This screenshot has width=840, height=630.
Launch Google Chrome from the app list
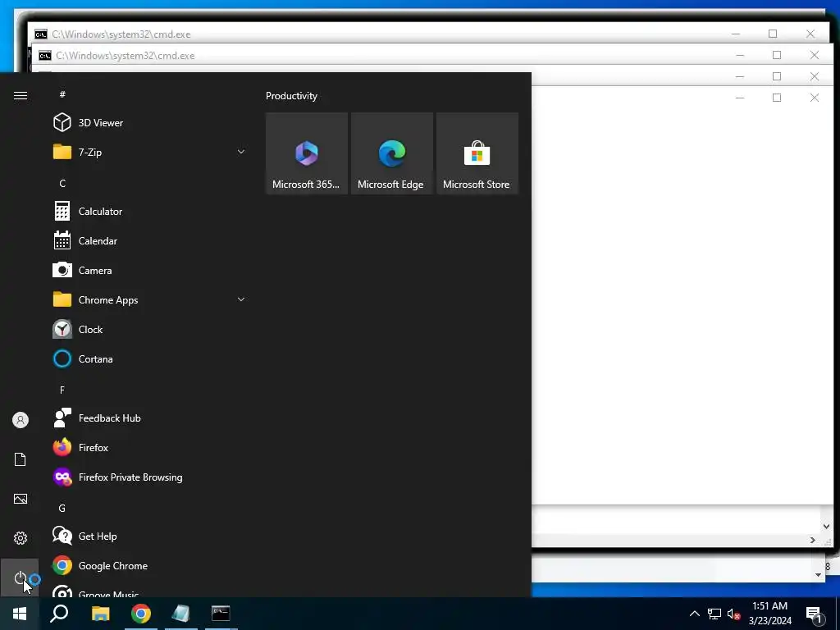pyautogui.click(x=150, y=566)
